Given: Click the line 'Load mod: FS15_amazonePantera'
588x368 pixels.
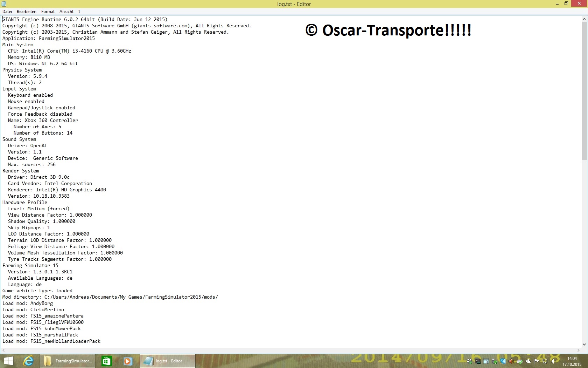Looking at the screenshot, I should [43, 316].
